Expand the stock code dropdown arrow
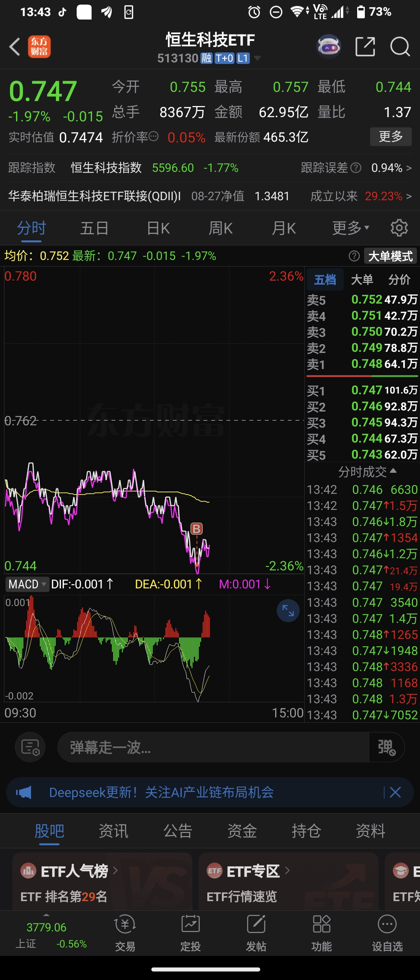This screenshot has height=980, width=420. coord(257,58)
